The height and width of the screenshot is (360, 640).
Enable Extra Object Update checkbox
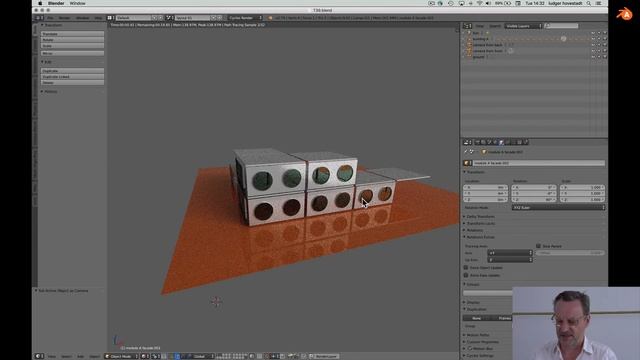click(466, 268)
